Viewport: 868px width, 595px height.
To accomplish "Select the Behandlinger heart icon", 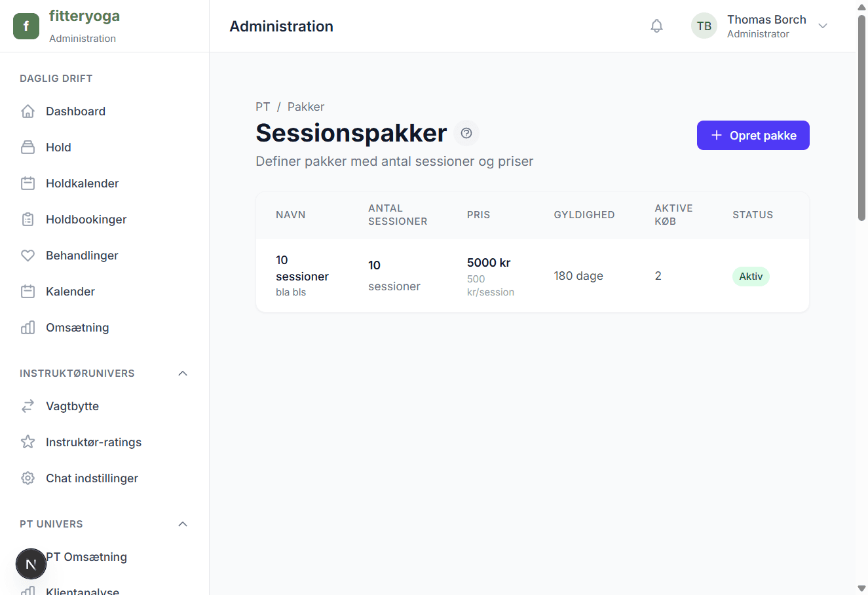I will [x=28, y=255].
